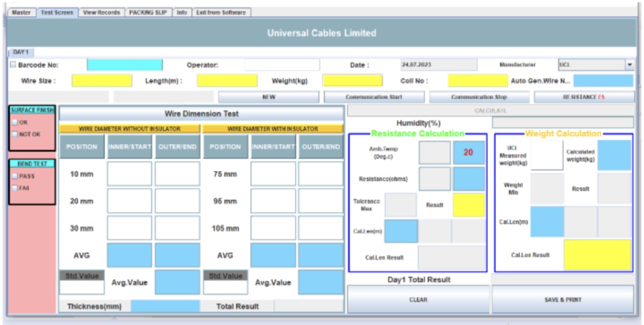The height and width of the screenshot is (325, 644).
Task: Click WIRE DIAMETER WITH INSULATOR header
Action: pos(273,129)
